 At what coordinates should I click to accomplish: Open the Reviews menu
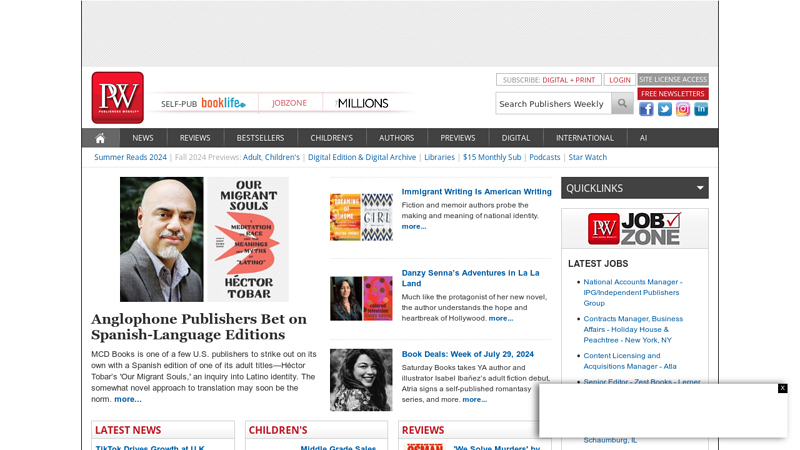(195, 138)
